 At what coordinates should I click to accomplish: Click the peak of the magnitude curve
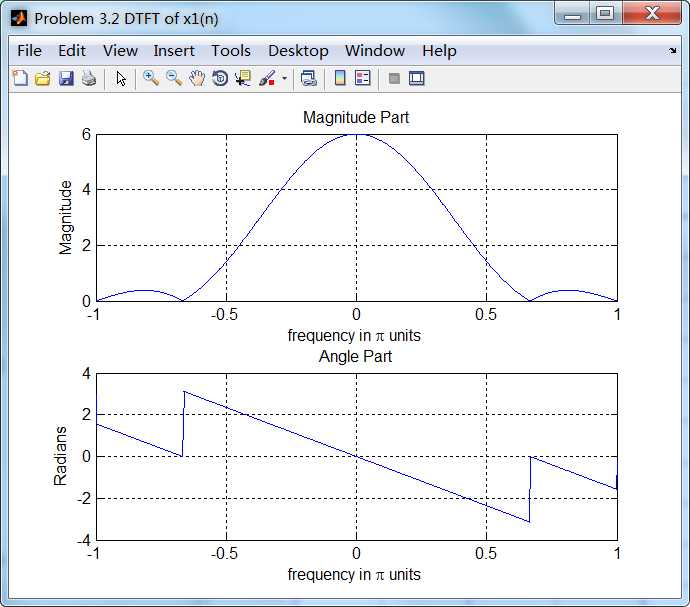(x=356, y=135)
